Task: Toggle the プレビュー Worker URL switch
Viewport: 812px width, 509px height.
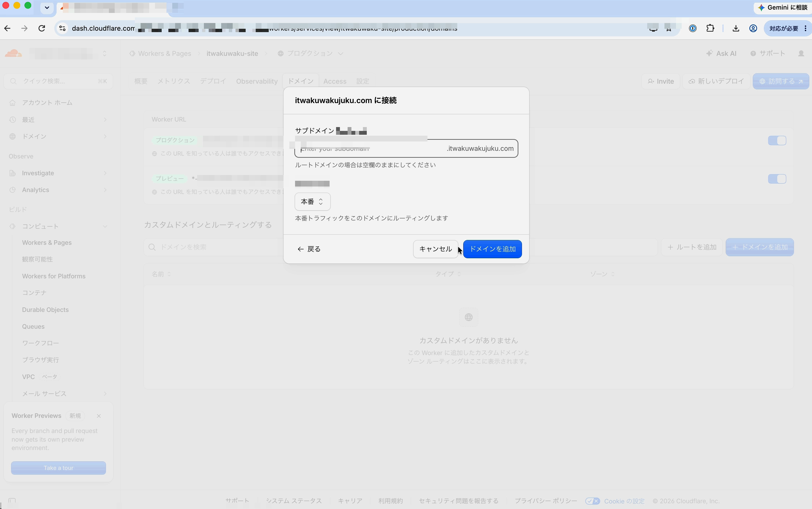Action: point(777,179)
